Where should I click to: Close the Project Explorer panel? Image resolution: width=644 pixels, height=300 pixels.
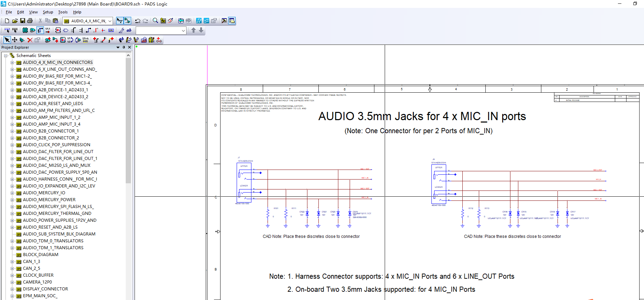[x=129, y=47]
